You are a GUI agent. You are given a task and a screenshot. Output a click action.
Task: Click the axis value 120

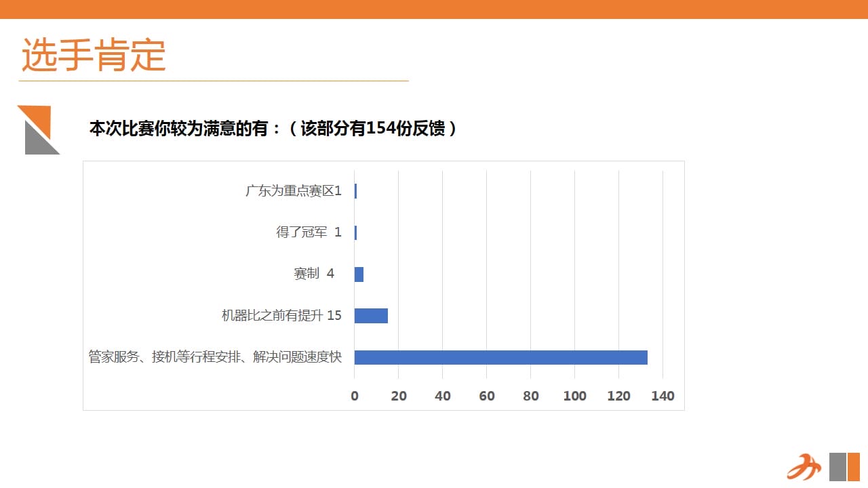pyautogui.click(x=619, y=396)
